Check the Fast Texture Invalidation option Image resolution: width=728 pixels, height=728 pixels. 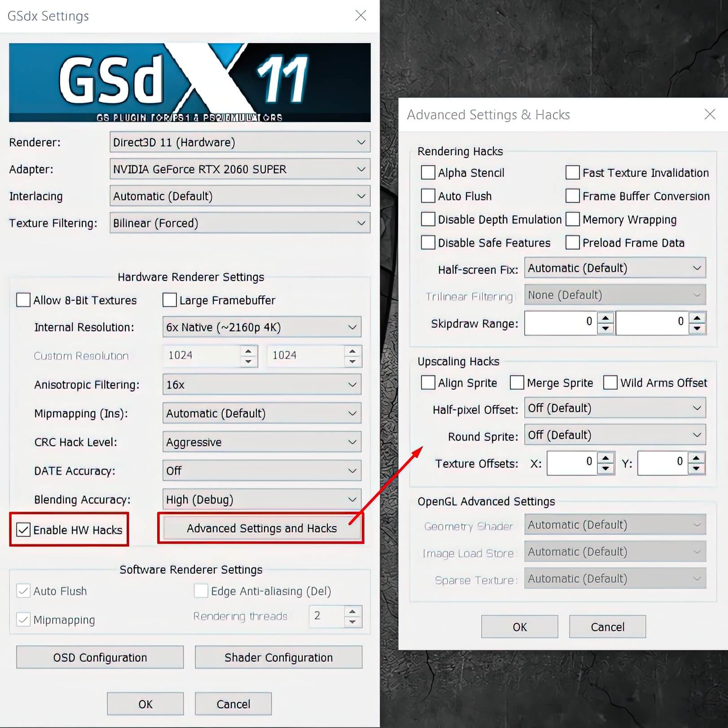pos(572,173)
